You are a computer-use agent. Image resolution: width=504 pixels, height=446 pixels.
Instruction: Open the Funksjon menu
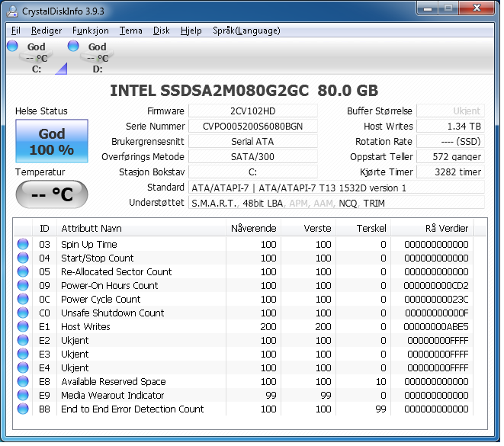[90, 30]
